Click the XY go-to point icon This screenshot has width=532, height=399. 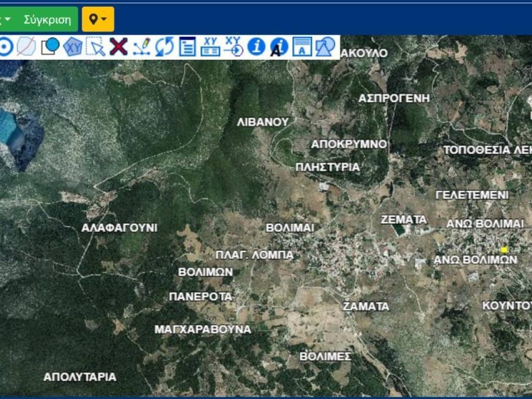[234, 47]
